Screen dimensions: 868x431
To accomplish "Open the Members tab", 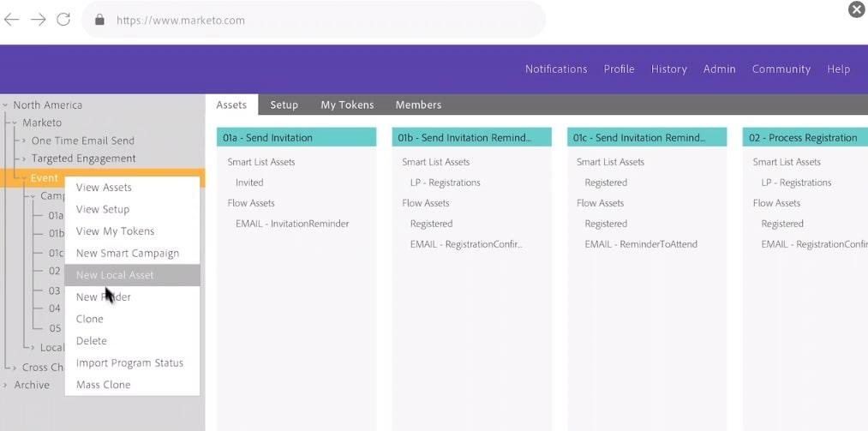I will [x=418, y=105].
